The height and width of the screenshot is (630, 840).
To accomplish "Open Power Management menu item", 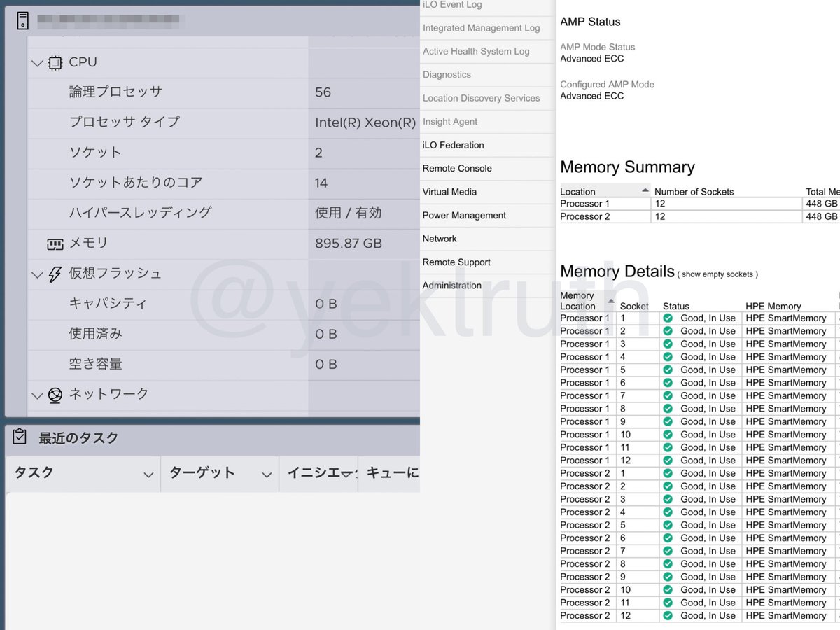I will coord(464,216).
